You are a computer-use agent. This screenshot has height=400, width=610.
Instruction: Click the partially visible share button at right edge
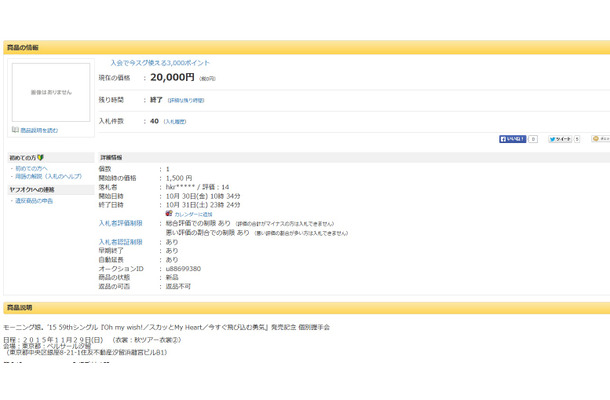click(600, 139)
